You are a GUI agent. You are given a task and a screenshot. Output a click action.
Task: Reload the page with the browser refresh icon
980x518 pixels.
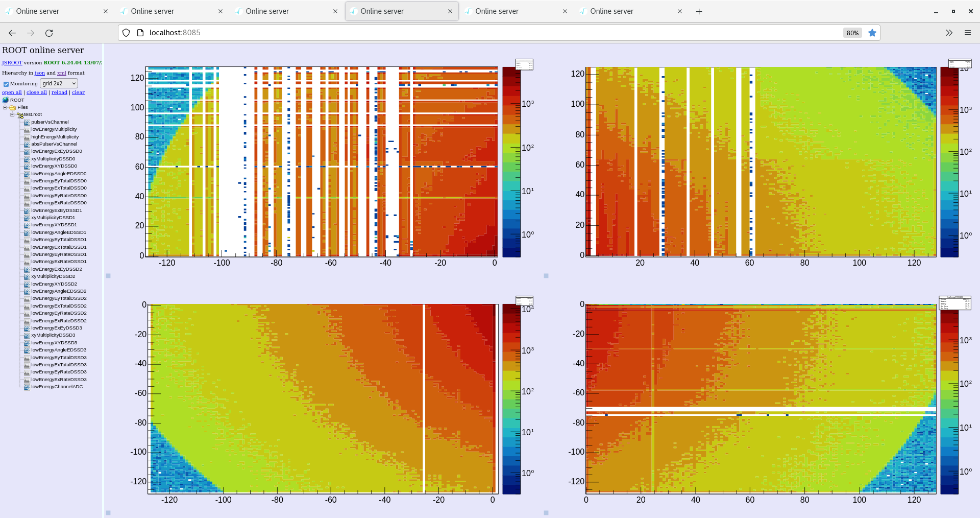49,33
